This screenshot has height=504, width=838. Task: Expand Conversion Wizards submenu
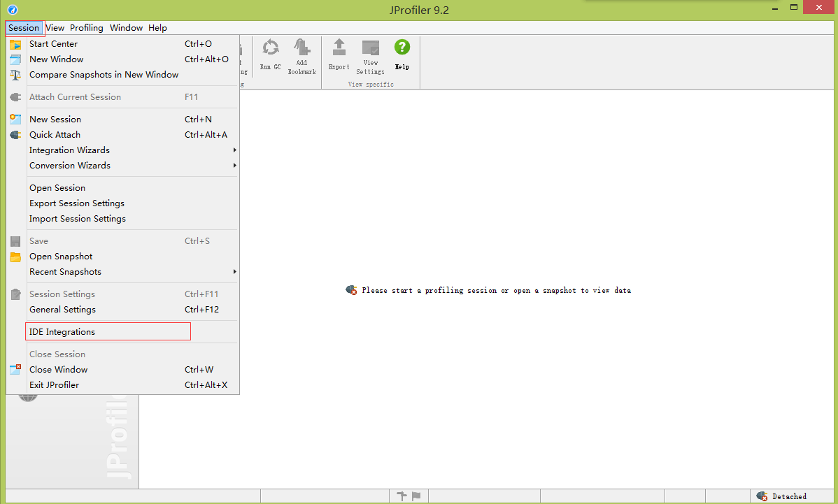[122, 166]
